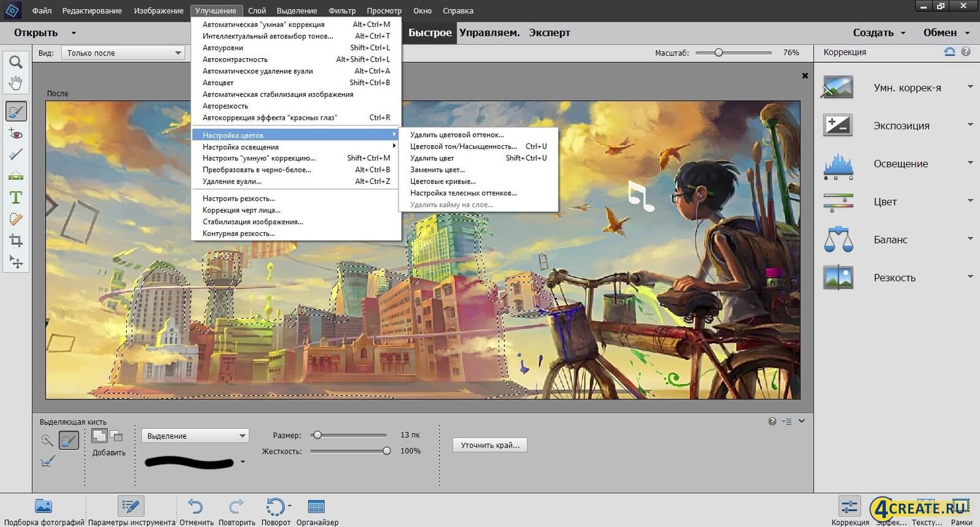This screenshot has height=527, width=980.
Task: Switch to Эксперт mode tab
Action: click(x=549, y=33)
